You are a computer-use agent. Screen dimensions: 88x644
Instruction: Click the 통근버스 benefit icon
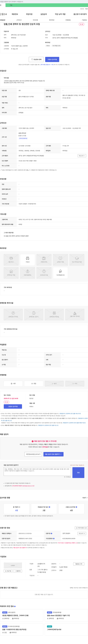click(11, 260)
